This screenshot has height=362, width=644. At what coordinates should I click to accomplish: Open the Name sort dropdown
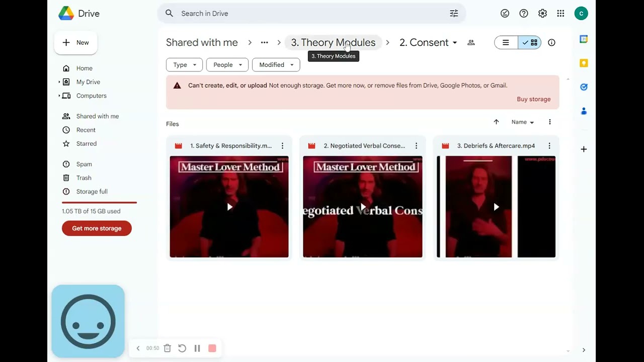coord(523,122)
